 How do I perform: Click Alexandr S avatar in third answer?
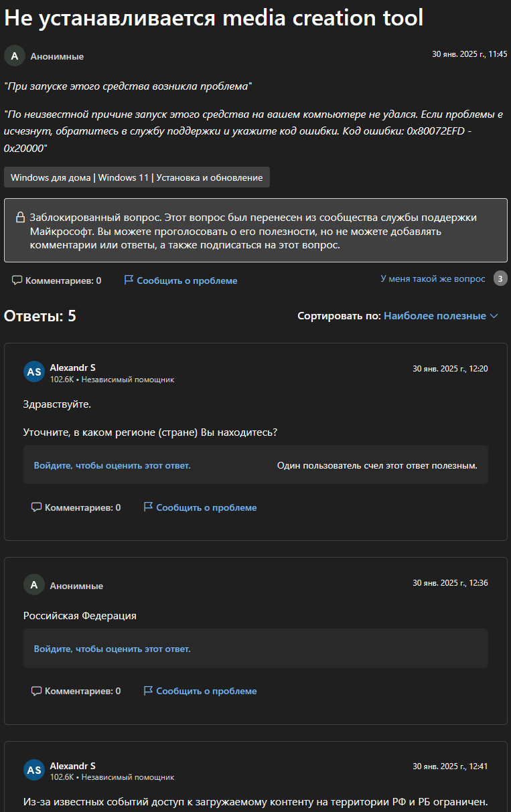34,770
